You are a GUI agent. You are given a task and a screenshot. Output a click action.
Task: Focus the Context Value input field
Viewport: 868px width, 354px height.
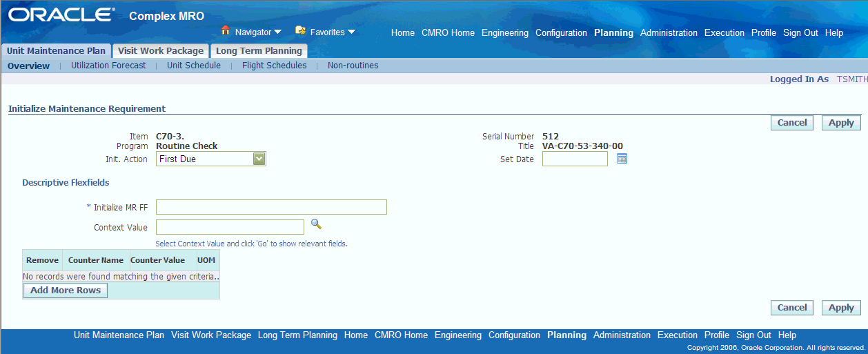click(230, 227)
